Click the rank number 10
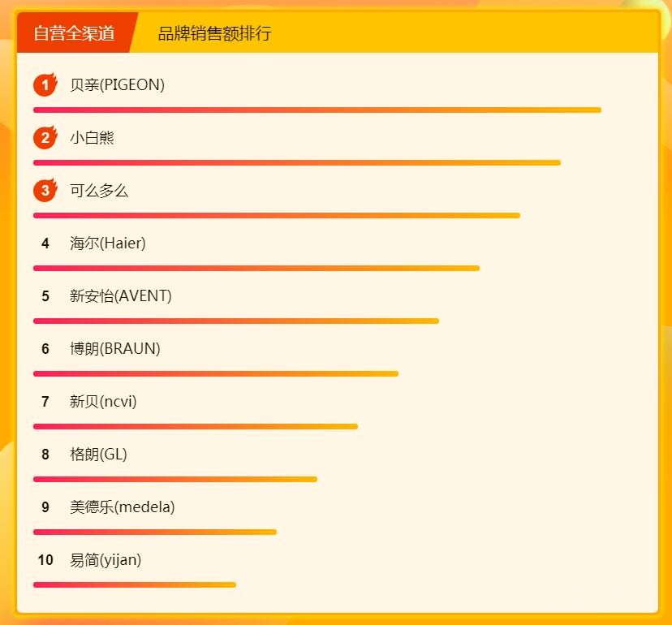 pyautogui.click(x=45, y=560)
